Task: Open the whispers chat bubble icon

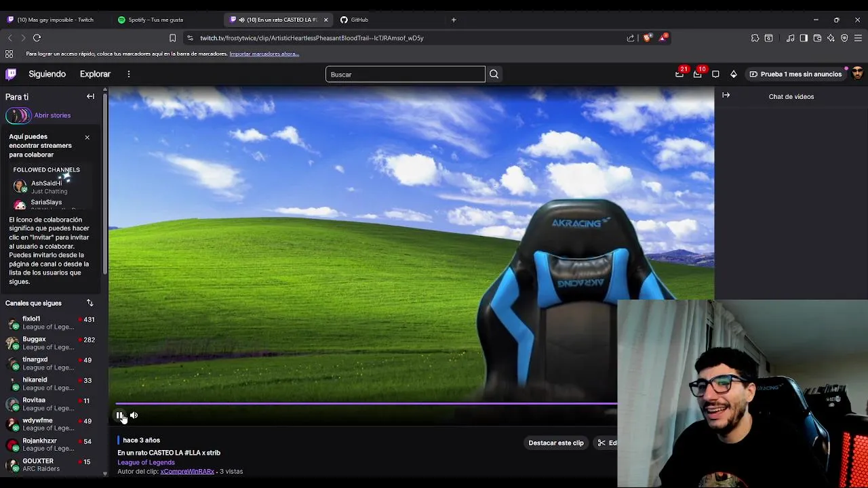Action: (715, 74)
